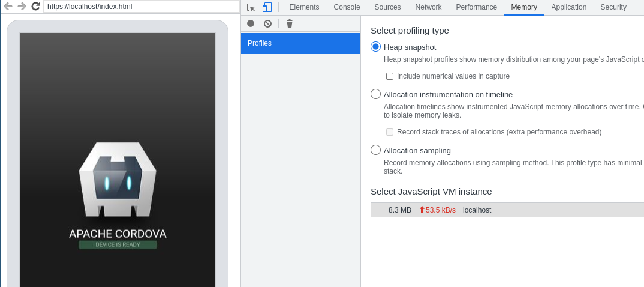Viewport: 644px width, 287px height.
Task: Click the Select JavaScript VM instance heading
Action: point(431,192)
